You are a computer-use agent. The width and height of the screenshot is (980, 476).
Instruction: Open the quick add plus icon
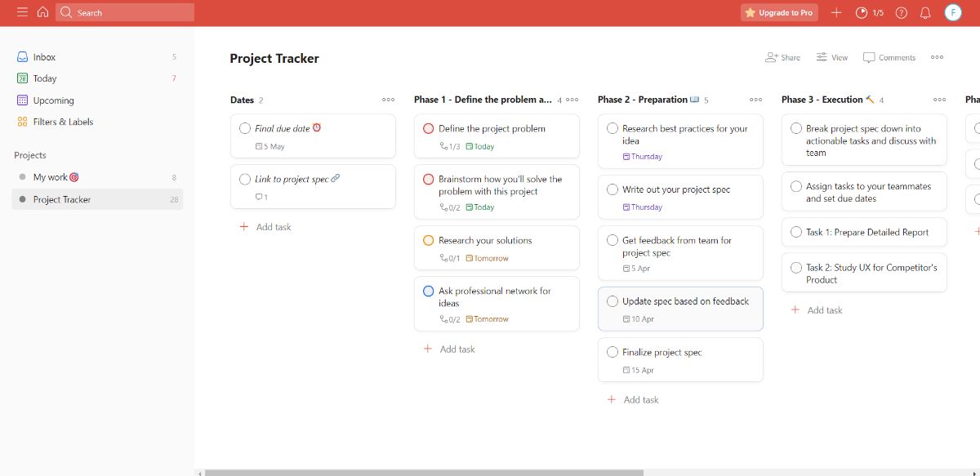(x=835, y=12)
